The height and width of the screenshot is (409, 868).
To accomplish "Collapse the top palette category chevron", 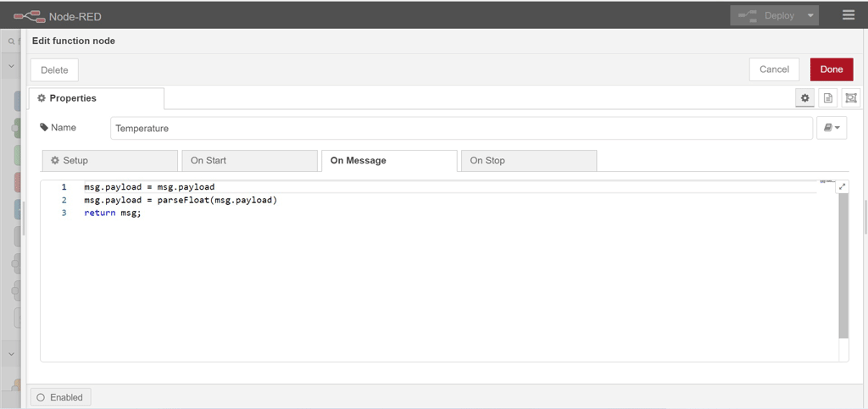I will (11, 66).
